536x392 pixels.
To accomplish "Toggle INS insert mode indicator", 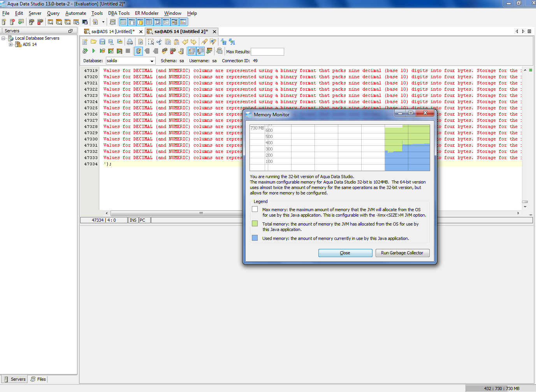I will pyautogui.click(x=133, y=220).
